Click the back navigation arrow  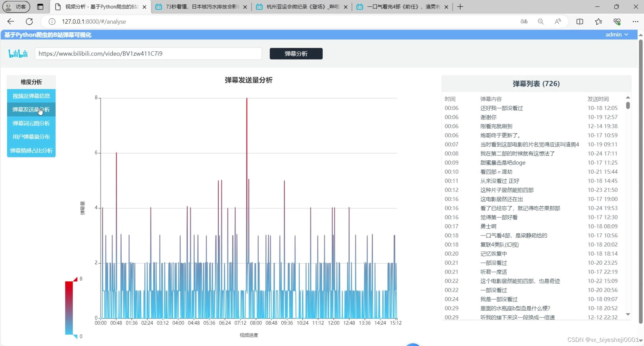pyautogui.click(x=11, y=21)
